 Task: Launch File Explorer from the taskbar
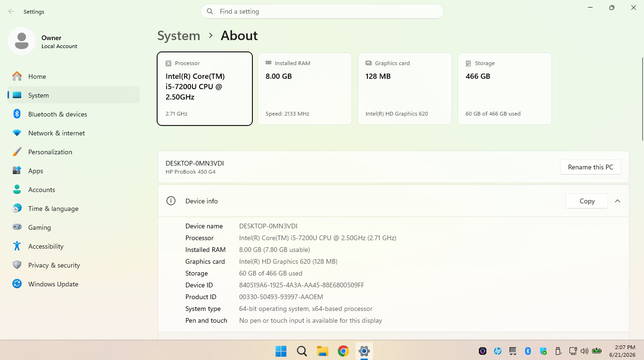click(323, 351)
